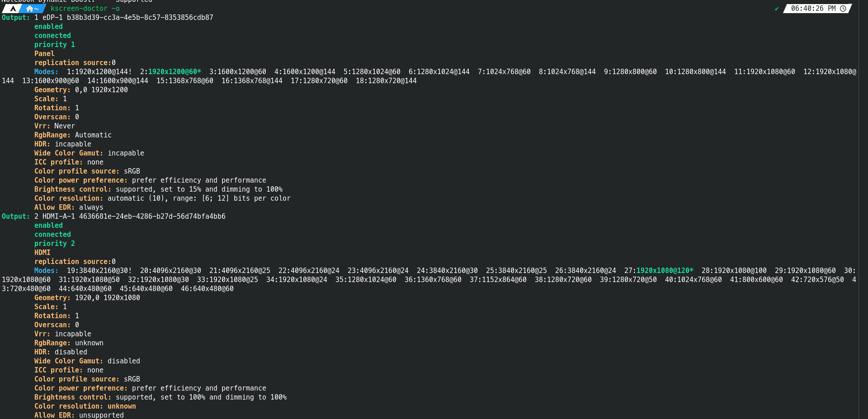Click the green 'Panel' type label

click(x=44, y=54)
